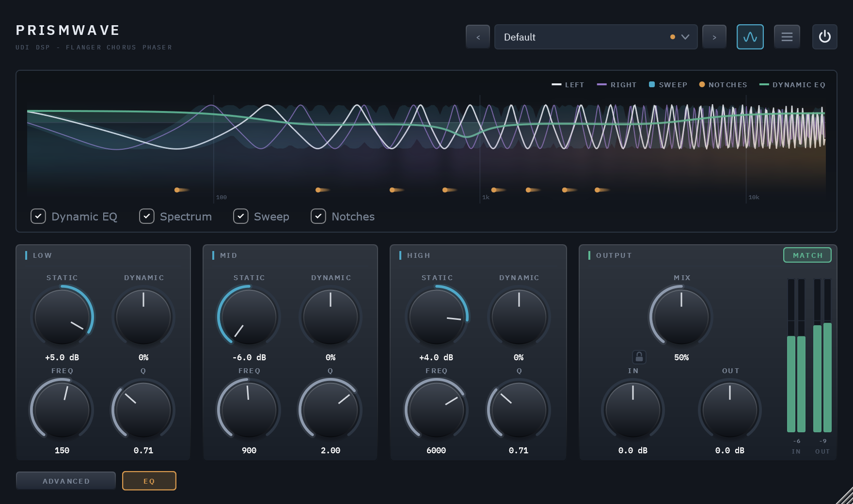The image size is (853, 504).
Task: Click the HIGH band Dynamic knob
Action: [x=519, y=317]
